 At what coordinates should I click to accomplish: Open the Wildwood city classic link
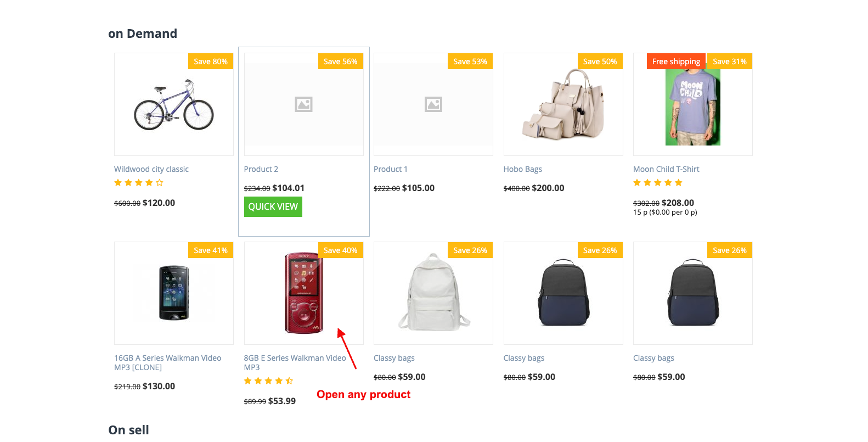tap(151, 169)
